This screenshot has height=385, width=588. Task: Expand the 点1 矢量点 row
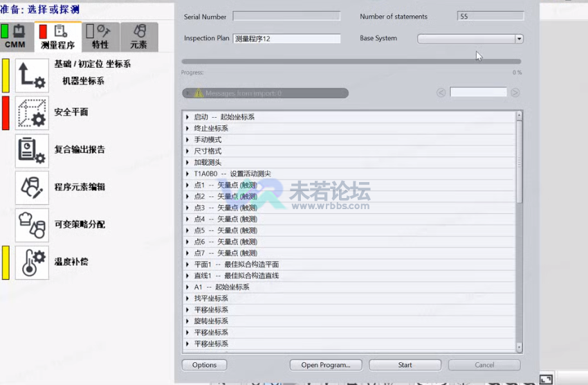coord(187,185)
